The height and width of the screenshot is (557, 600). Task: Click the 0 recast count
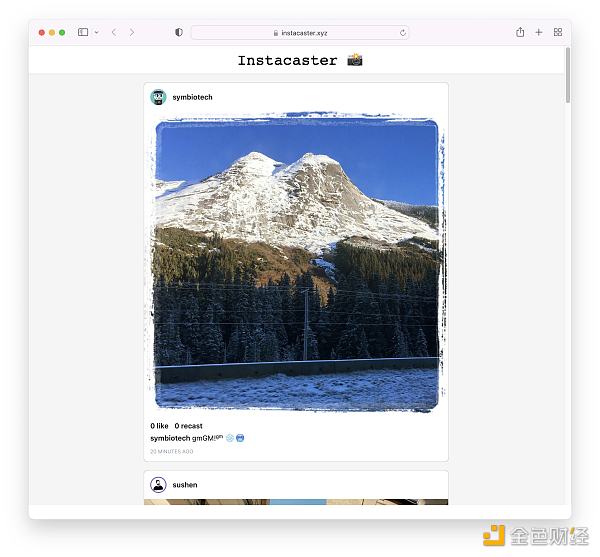pyautogui.click(x=188, y=426)
